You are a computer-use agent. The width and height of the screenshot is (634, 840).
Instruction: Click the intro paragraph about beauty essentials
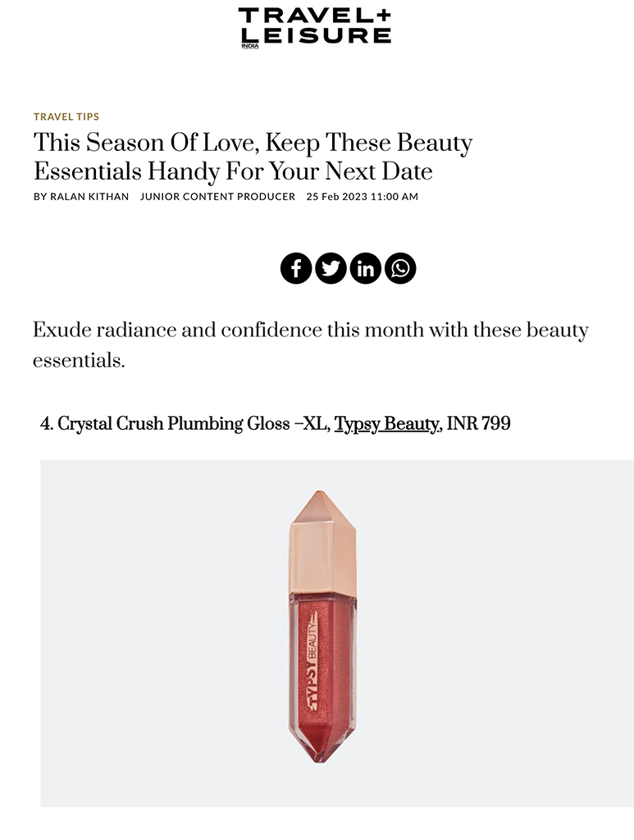[310, 345]
